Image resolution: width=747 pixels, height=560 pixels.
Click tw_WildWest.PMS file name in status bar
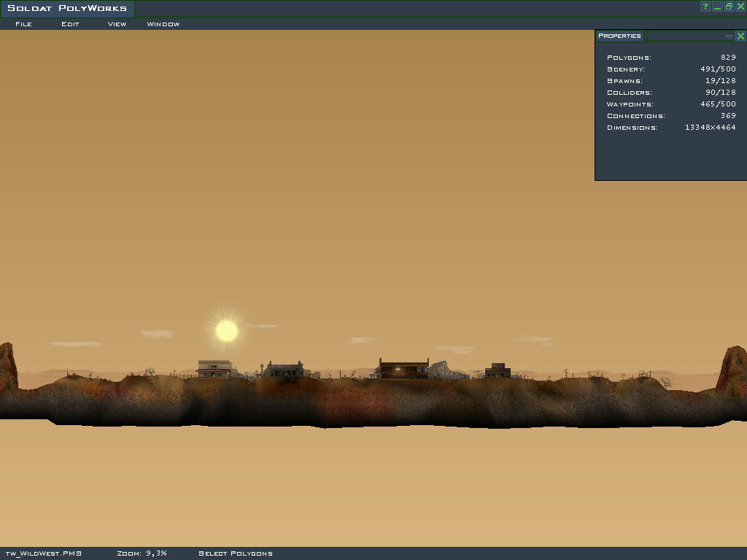click(x=44, y=553)
